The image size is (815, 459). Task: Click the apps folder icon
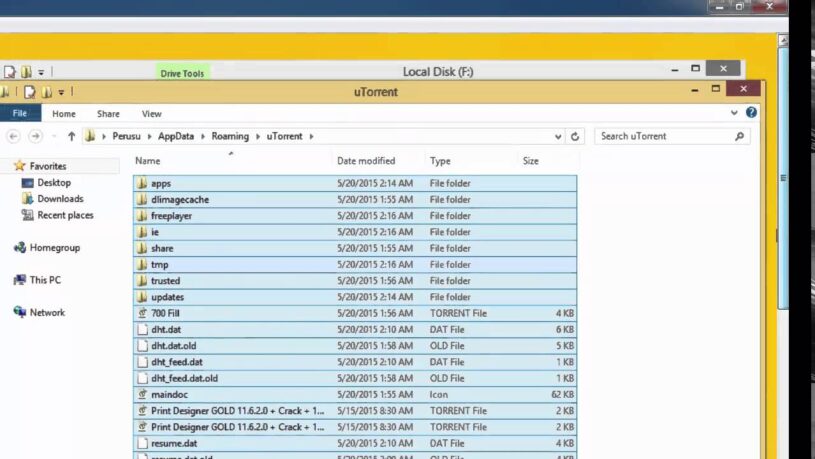[142, 183]
